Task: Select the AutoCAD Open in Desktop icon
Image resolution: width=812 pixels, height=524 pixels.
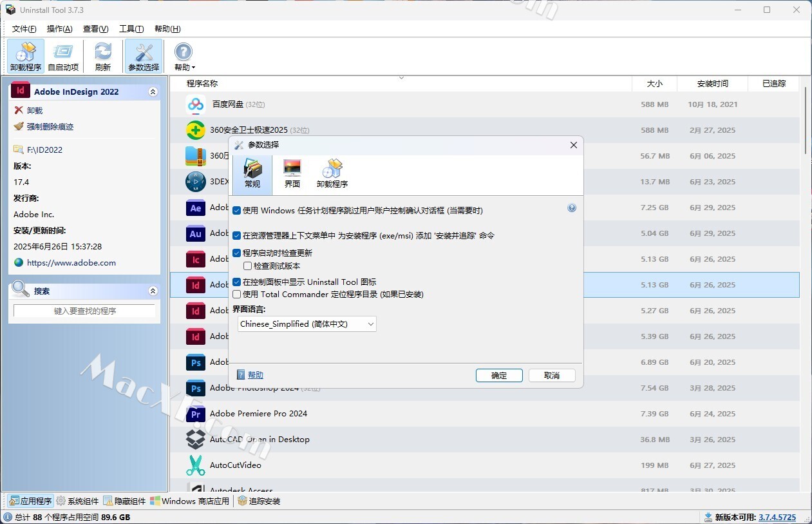Action: 196,440
